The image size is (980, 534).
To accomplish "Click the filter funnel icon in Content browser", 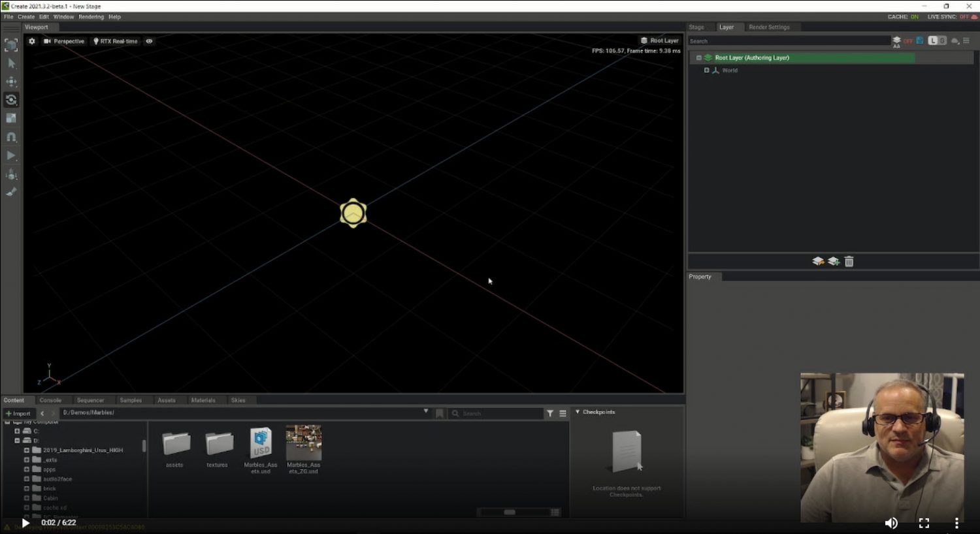I will coord(550,413).
